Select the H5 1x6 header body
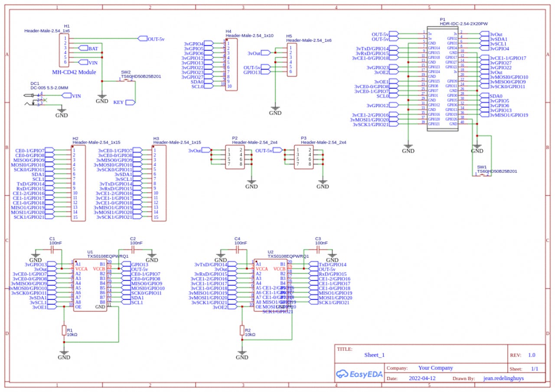Viewport: 555px width, 392px height. [291, 60]
